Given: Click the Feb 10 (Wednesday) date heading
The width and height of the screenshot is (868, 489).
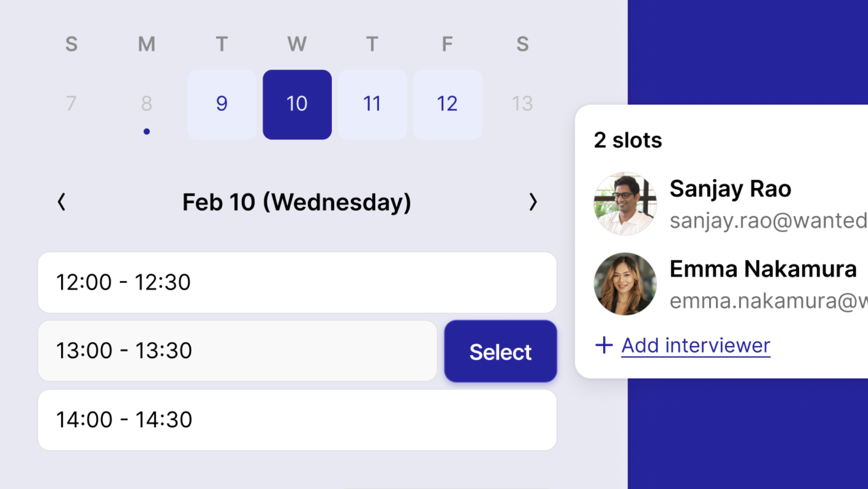Looking at the screenshot, I should 297,202.
